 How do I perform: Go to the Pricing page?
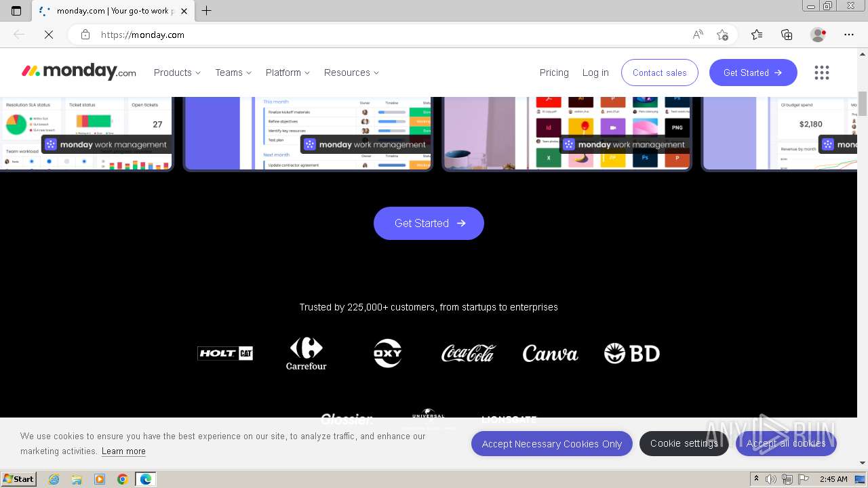click(x=554, y=73)
